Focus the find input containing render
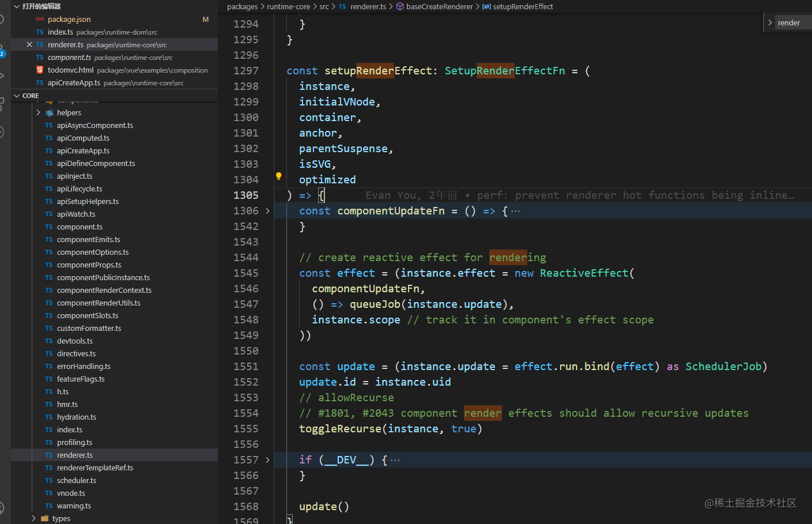This screenshot has width=812, height=524. pyautogui.click(x=792, y=23)
